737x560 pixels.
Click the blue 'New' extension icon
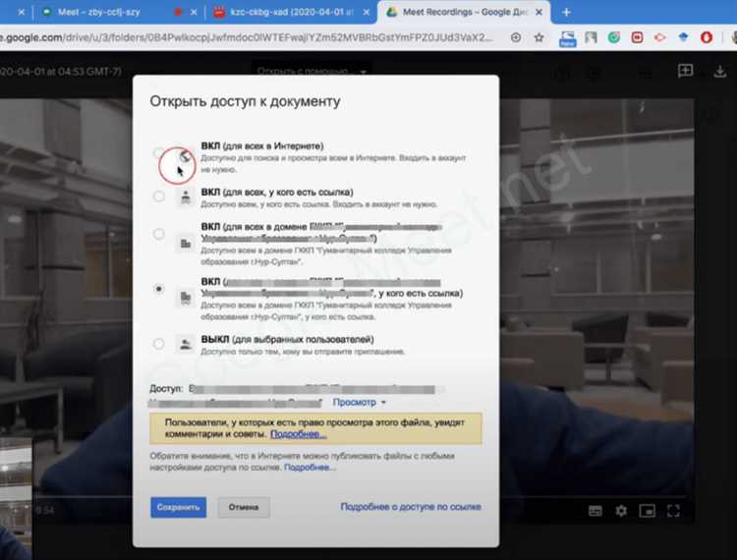pyautogui.click(x=568, y=38)
